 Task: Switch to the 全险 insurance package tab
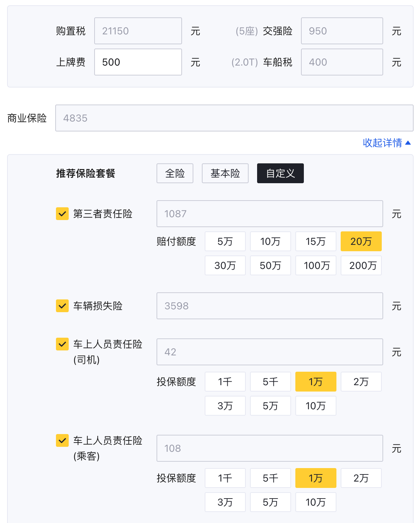point(175,173)
